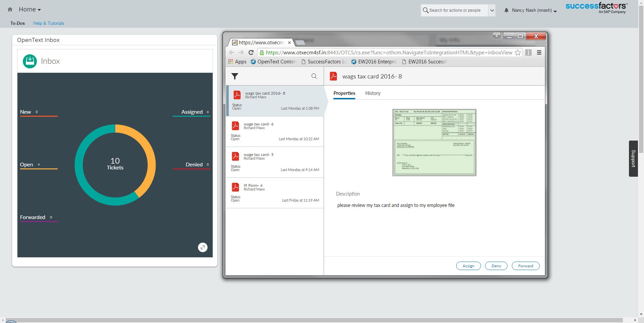644x323 pixels.
Task: Switch to the Properties tab
Action: coord(344,93)
